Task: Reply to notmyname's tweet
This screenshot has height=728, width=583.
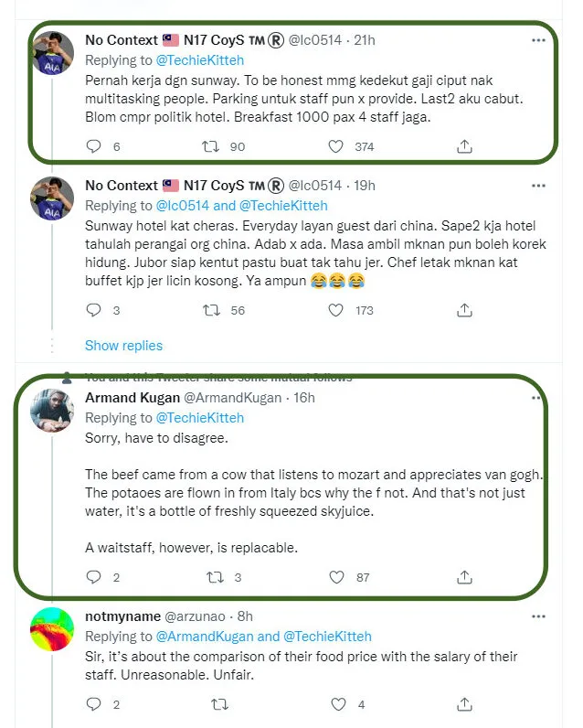Action: [93, 704]
